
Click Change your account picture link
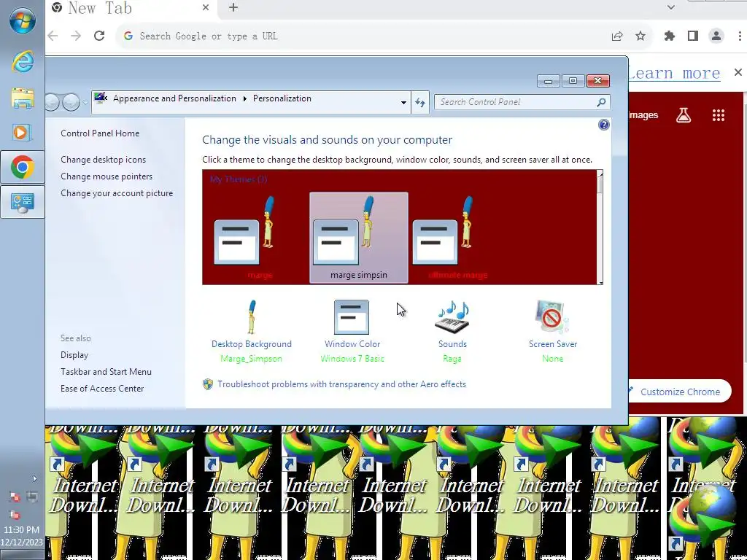(x=117, y=192)
